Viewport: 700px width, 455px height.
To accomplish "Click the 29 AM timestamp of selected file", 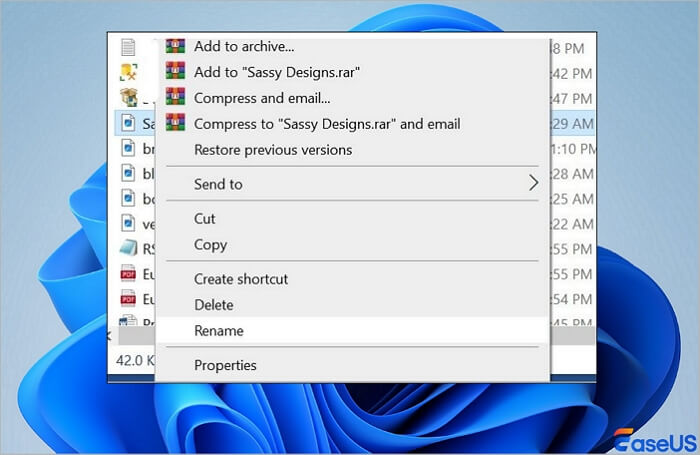I will click(x=573, y=124).
